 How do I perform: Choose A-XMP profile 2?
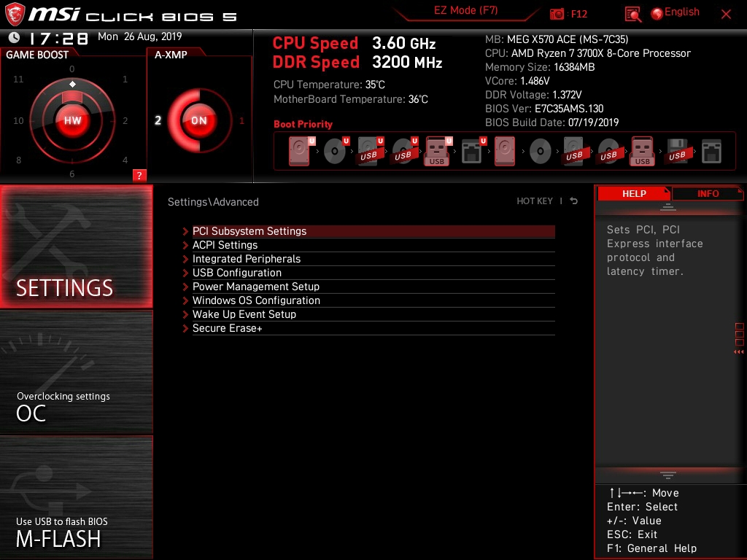[x=158, y=120]
